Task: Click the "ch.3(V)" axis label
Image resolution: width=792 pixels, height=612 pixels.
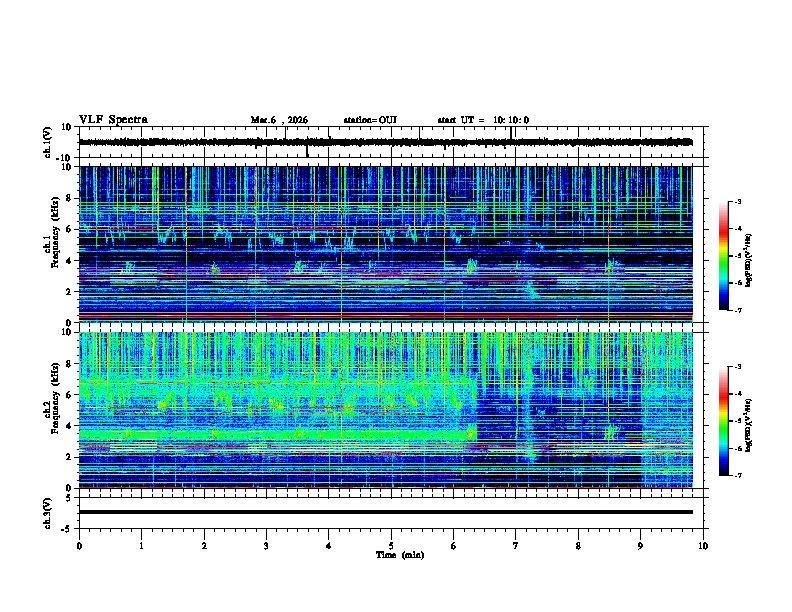Action: (x=48, y=513)
